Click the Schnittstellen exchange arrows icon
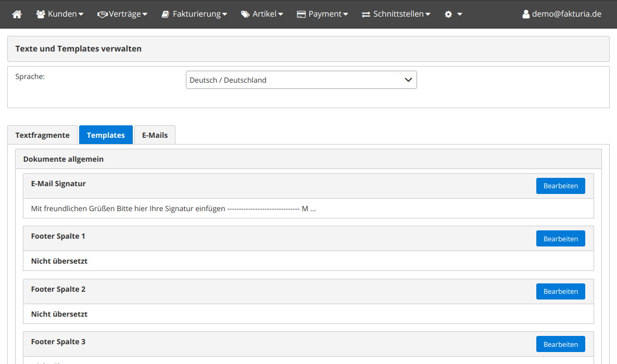 (x=366, y=15)
